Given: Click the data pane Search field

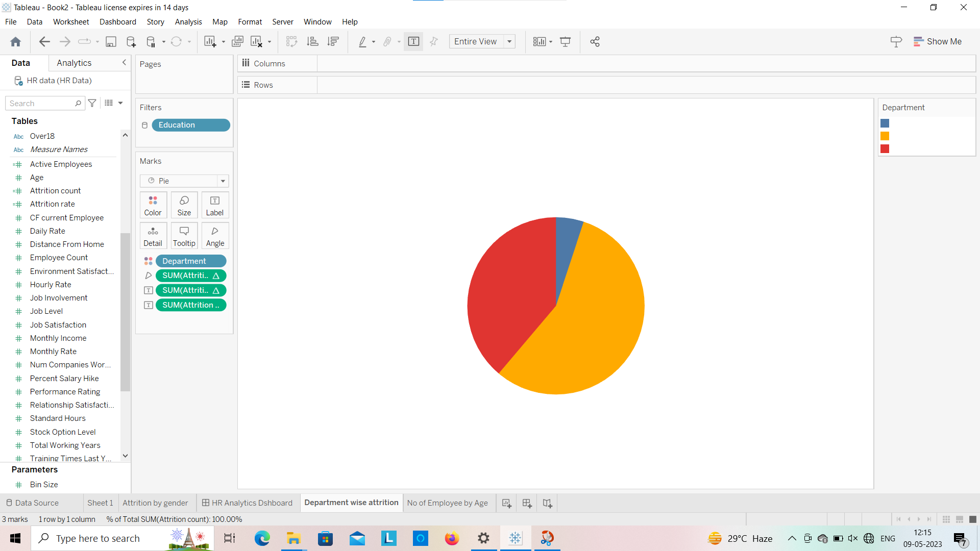Looking at the screenshot, I should (x=44, y=103).
